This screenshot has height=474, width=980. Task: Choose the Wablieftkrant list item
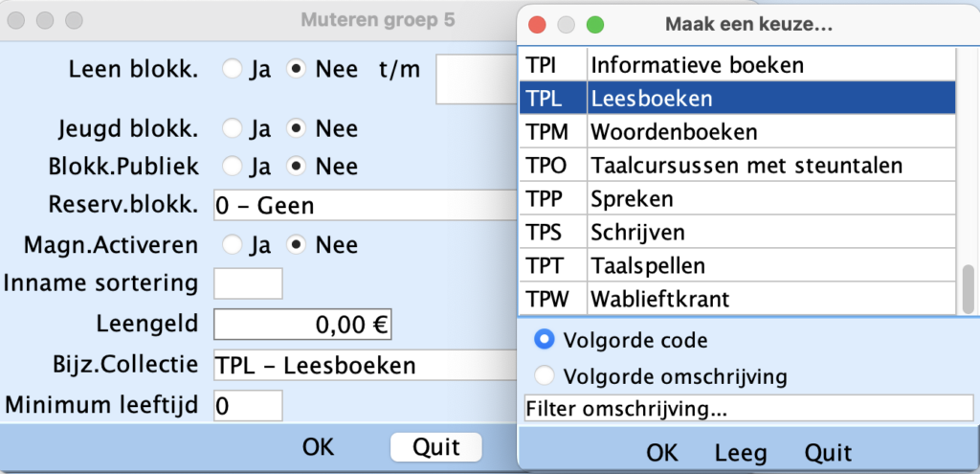click(660, 299)
